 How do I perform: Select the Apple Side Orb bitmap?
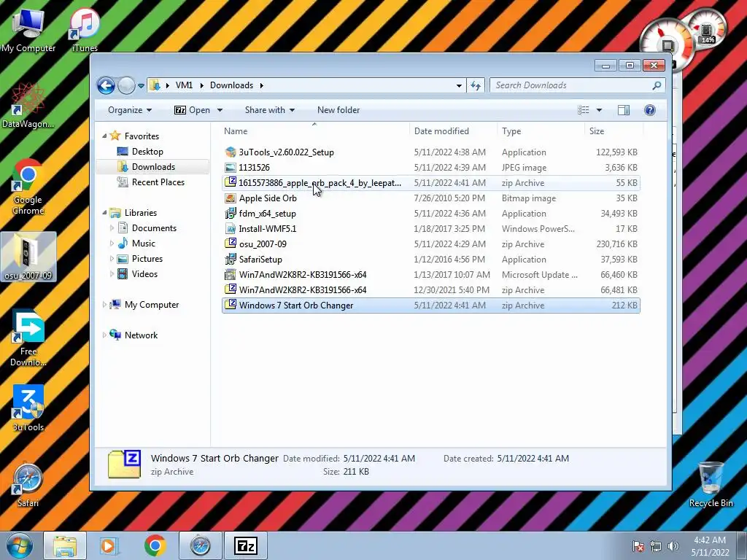point(430,198)
